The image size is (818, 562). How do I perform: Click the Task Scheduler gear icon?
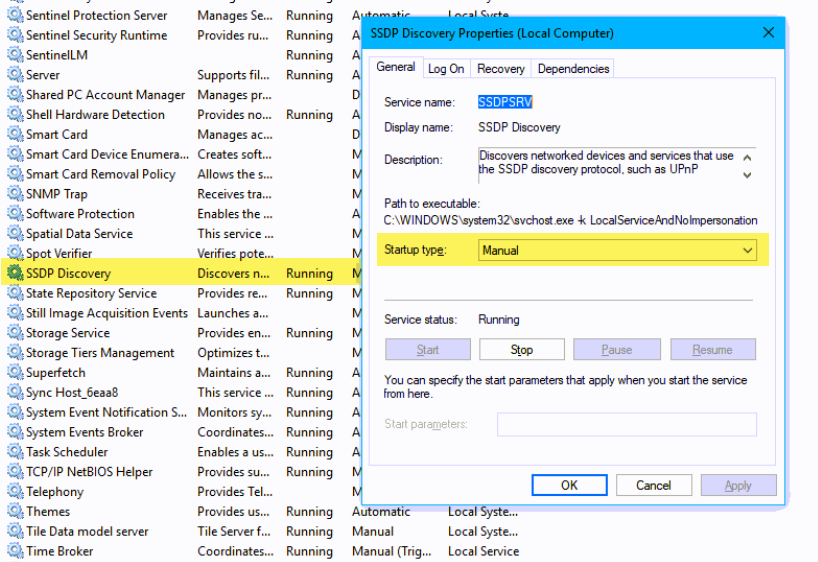(x=15, y=451)
